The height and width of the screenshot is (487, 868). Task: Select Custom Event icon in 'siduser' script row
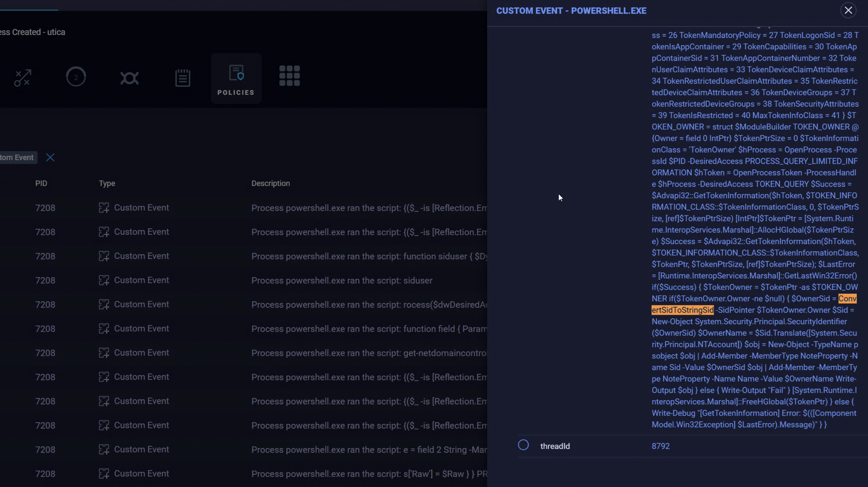104,280
